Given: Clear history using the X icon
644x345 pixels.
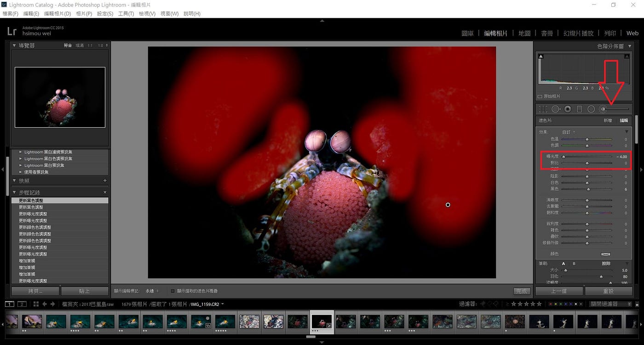Looking at the screenshot, I should pyautogui.click(x=105, y=192).
